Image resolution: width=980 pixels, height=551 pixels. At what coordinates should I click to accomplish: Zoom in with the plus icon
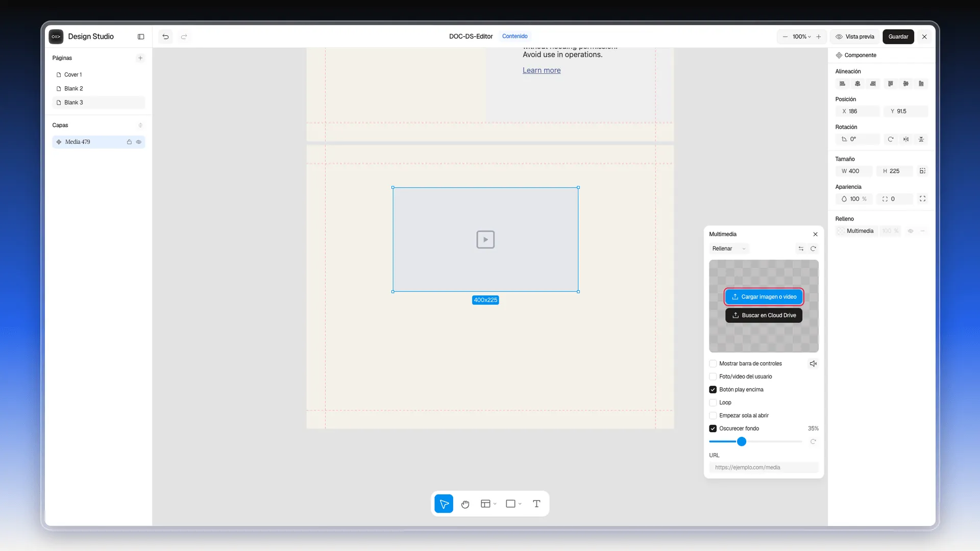click(819, 37)
